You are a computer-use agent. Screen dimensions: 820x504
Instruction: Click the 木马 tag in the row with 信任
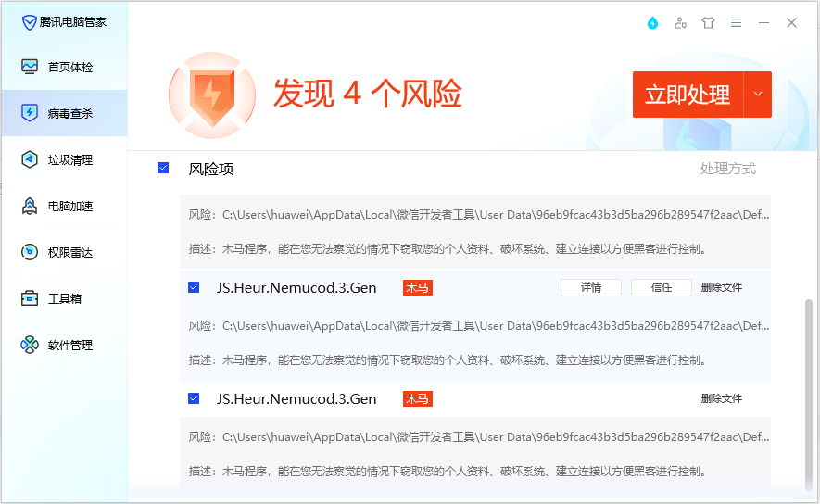(x=417, y=287)
